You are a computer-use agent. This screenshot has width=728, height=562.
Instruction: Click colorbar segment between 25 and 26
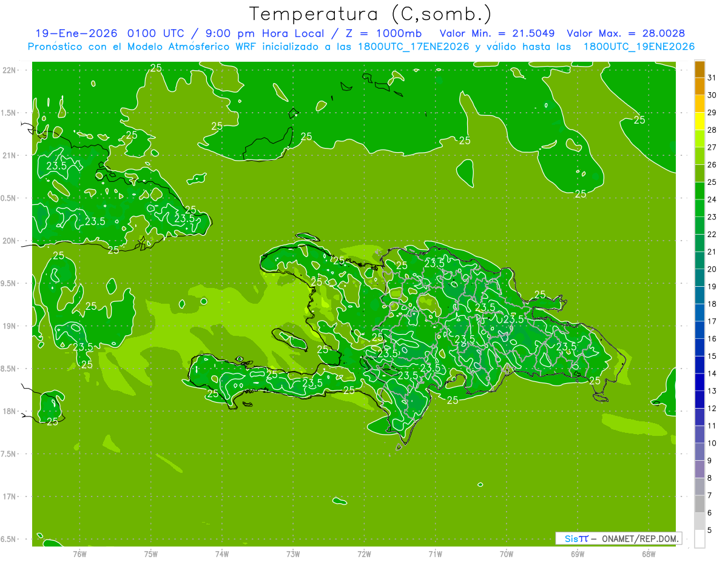(699, 173)
